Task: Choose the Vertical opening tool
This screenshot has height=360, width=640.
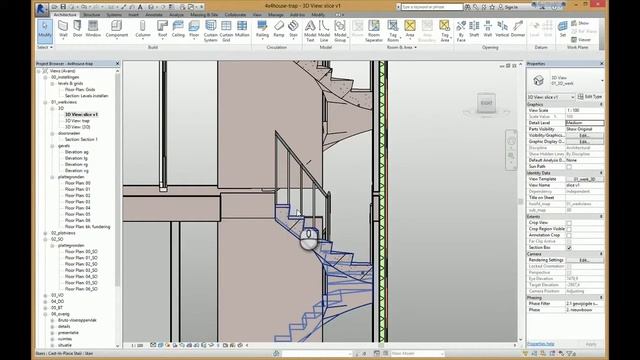Action: [502, 29]
